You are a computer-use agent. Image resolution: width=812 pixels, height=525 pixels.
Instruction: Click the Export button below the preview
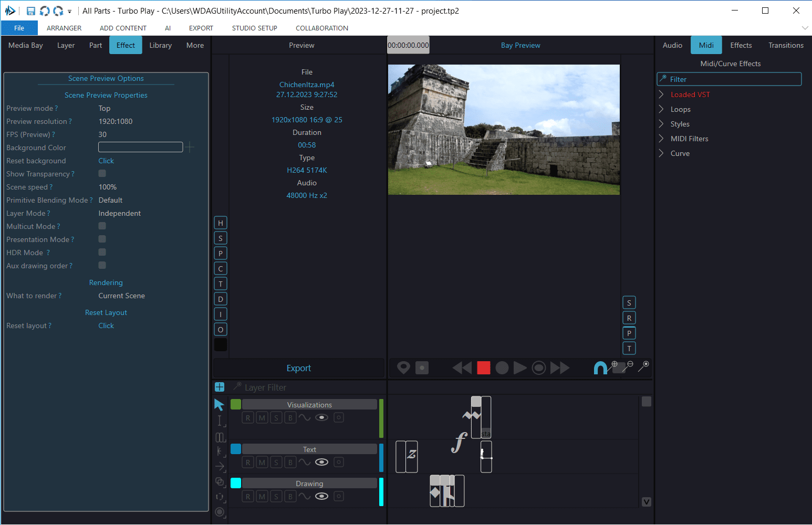(x=299, y=368)
